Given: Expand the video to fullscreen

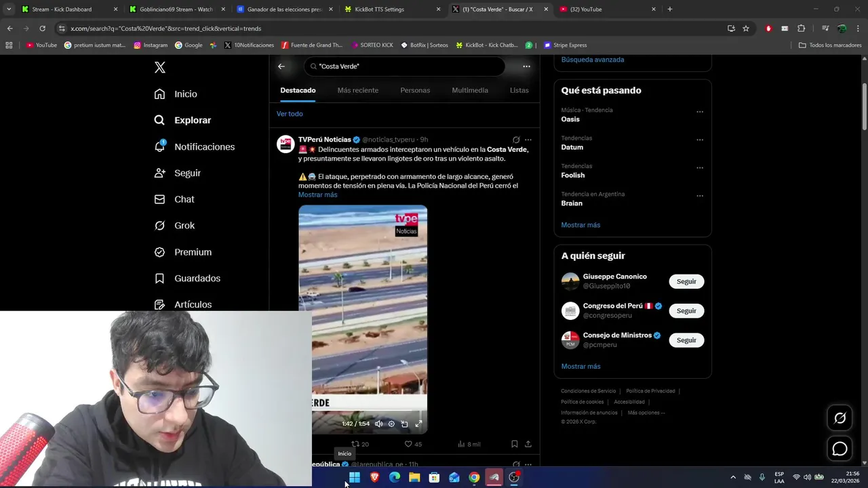Looking at the screenshot, I should 418,424.
